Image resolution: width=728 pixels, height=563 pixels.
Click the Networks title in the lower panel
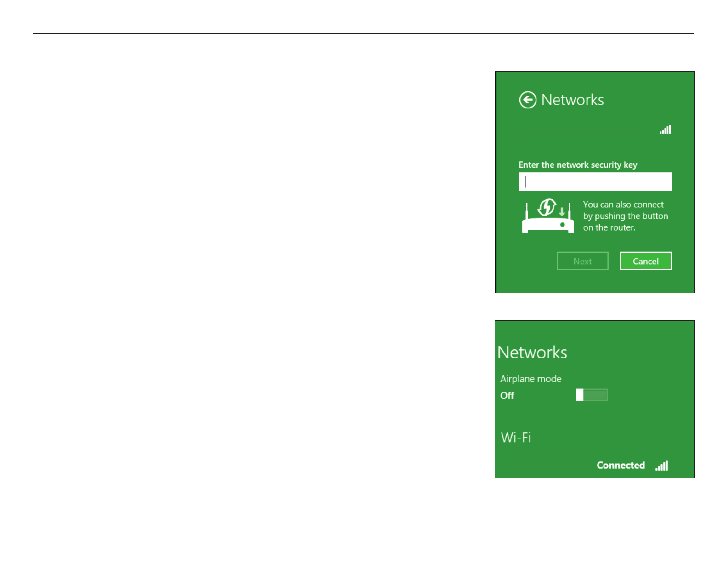click(532, 353)
